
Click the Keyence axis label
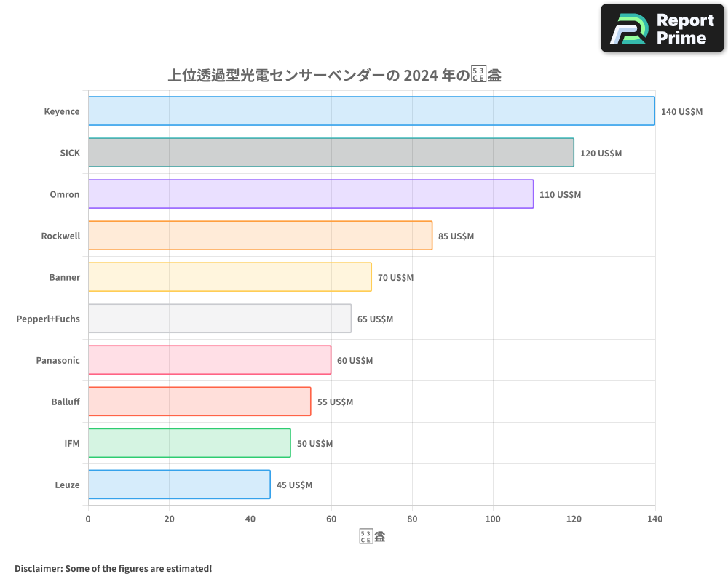click(62, 111)
